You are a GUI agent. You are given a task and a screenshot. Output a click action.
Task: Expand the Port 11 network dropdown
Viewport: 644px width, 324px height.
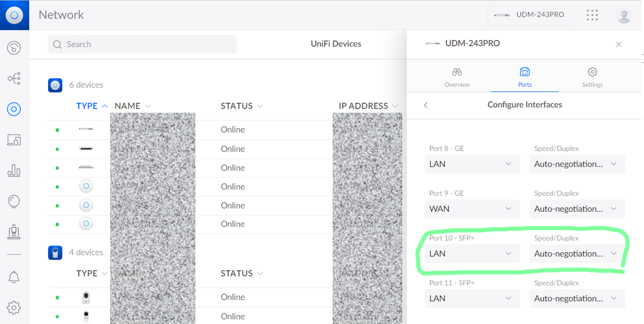(472, 299)
